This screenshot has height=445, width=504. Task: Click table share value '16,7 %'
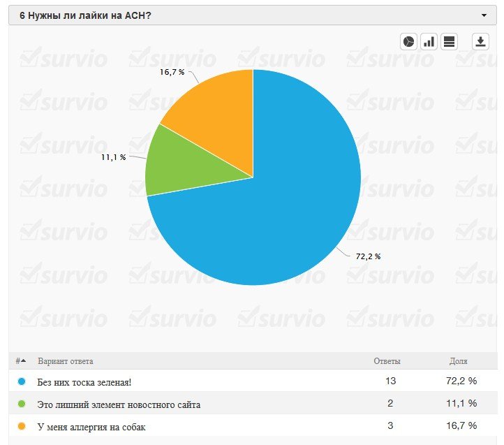click(461, 425)
